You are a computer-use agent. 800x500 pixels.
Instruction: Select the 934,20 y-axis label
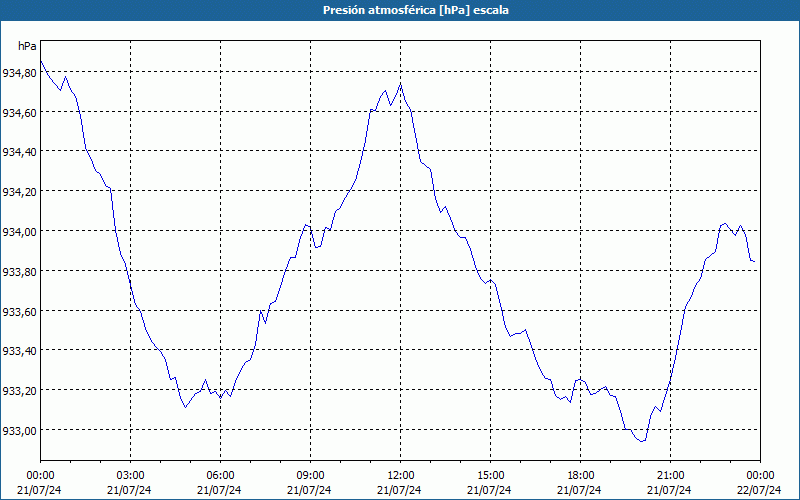click(x=20, y=192)
